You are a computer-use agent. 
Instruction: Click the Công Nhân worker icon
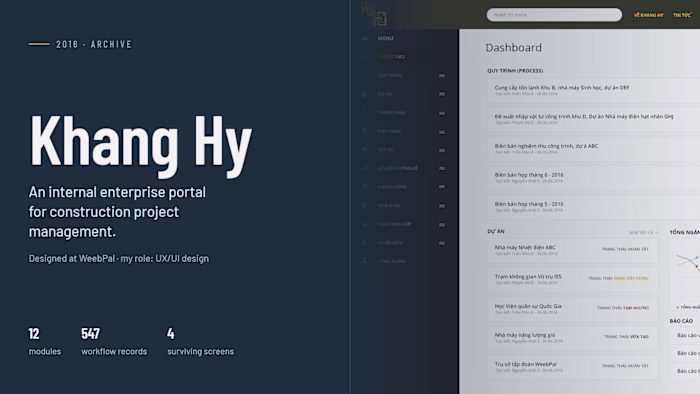pyautogui.click(x=364, y=261)
